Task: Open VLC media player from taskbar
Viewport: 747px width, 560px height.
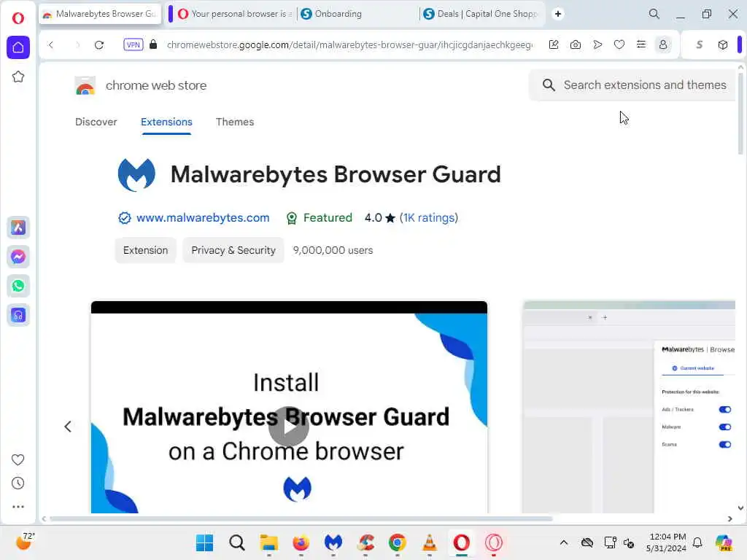Action: tap(430, 542)
